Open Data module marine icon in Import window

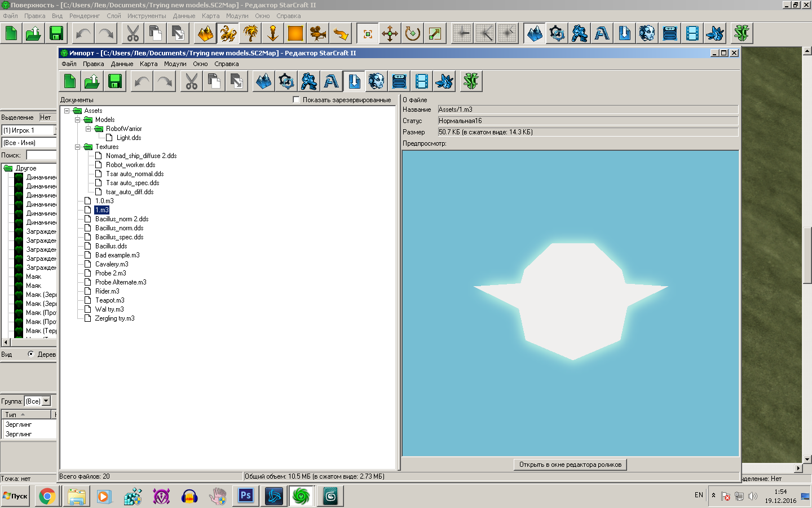(x=309, y=82)
